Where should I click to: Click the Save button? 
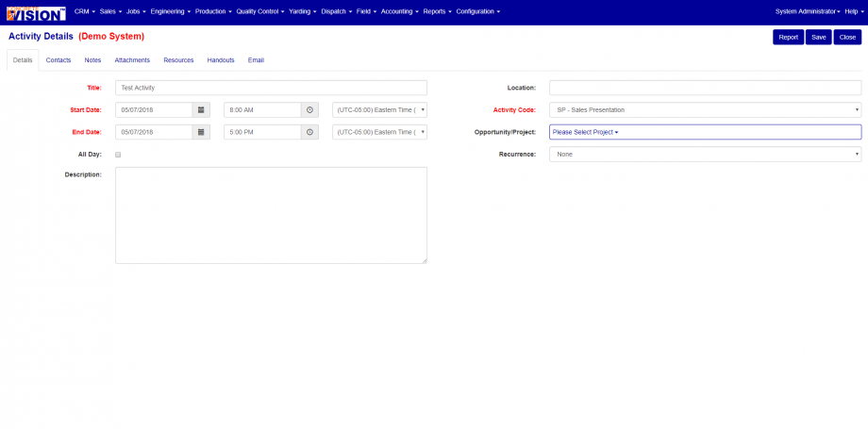click(x=818, y=37)
